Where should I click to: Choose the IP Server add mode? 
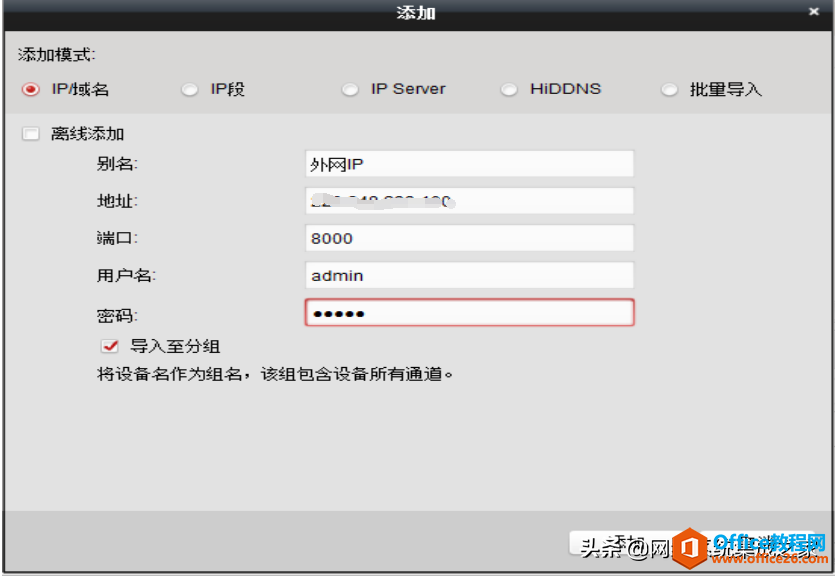(349, 89)
